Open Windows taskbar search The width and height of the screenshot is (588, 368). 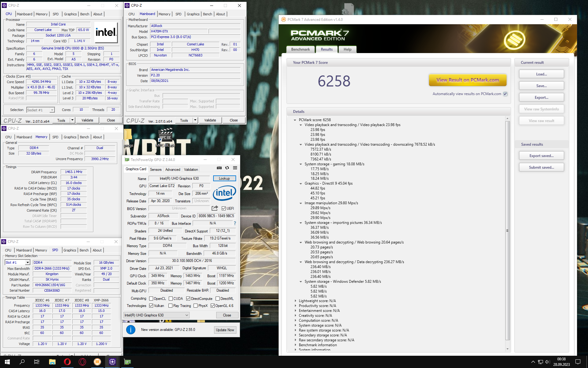coord(22,362)
